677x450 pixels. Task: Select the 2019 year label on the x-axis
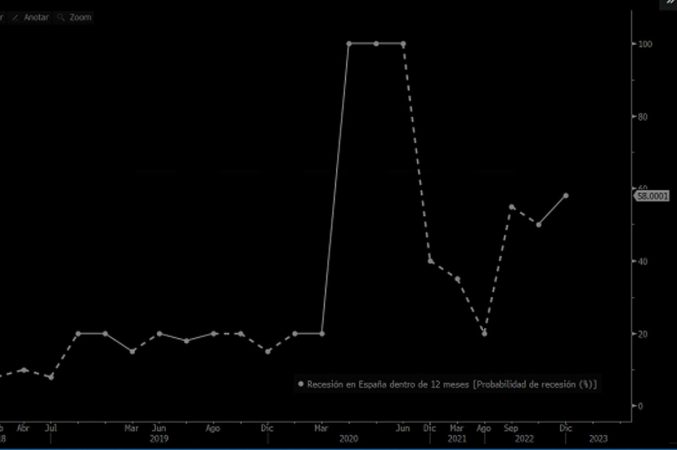click(158, 438)
